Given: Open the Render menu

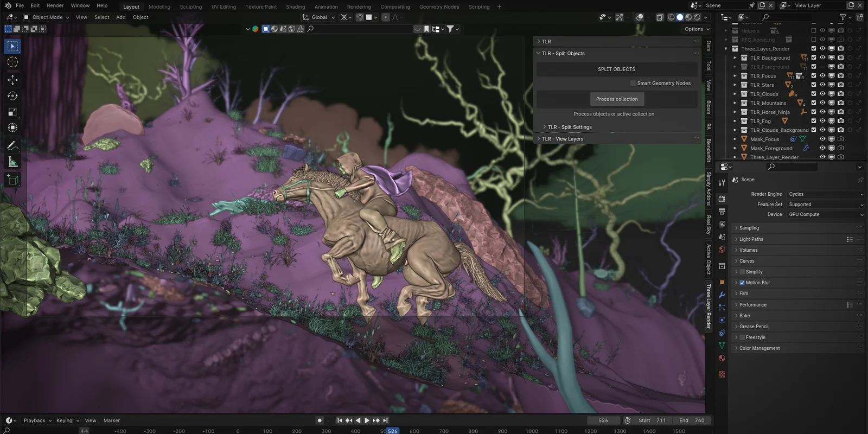Looking at the screenshot, I should pyautogui.click(x=55, y=5).
